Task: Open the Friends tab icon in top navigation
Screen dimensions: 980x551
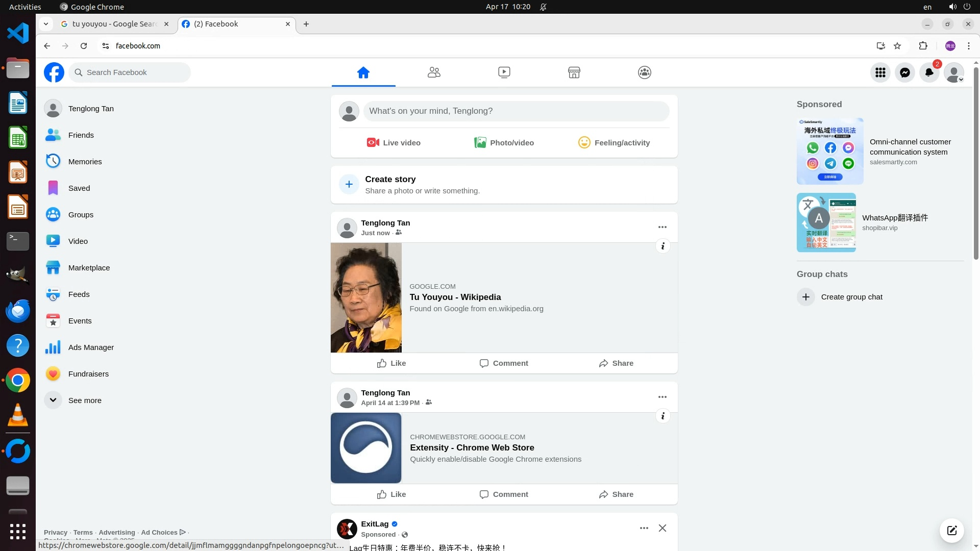Action: 434,72
